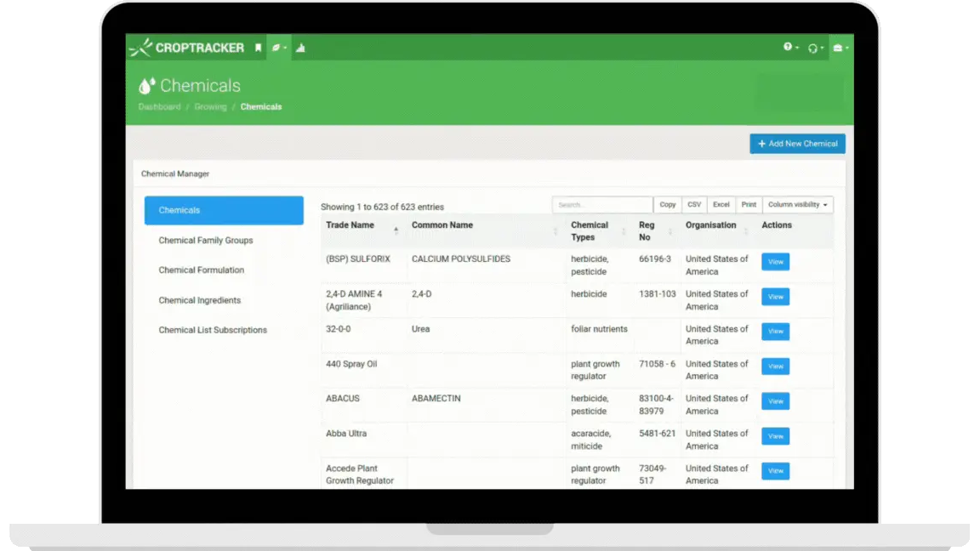The image size is (980, 551).
Task: Click the Chemicals droplet heading icon
Action: point(147,86)
